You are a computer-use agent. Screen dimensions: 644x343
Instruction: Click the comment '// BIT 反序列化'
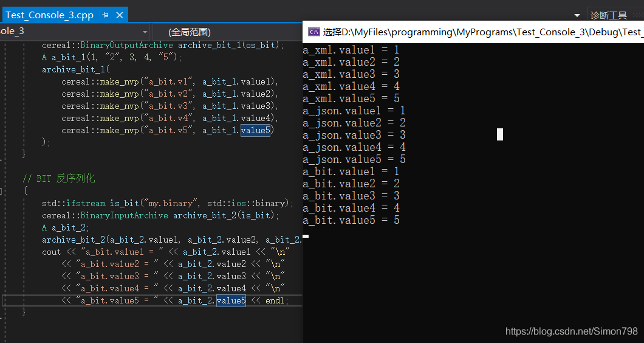tap(59, 178)
